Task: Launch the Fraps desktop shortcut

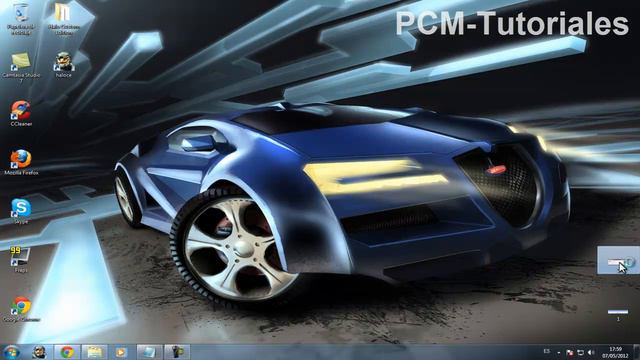Action: pos(21,260)
